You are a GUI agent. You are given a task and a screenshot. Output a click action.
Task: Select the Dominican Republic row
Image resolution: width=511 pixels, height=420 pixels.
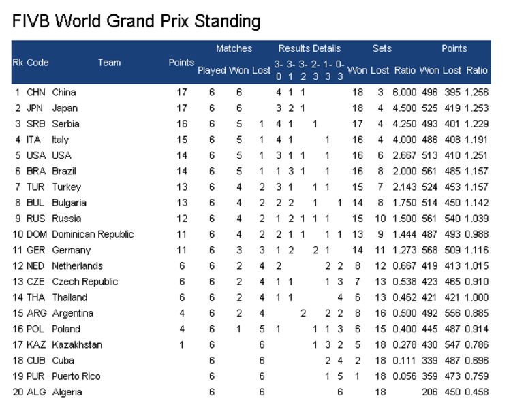251,234
